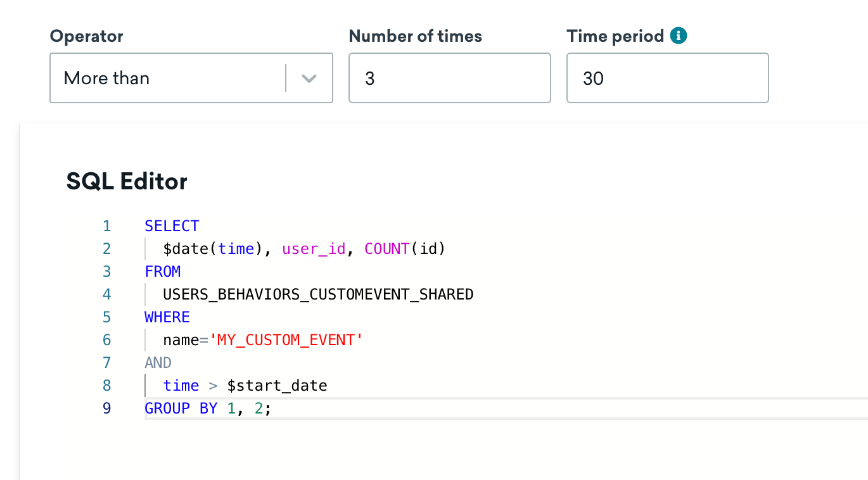This screenshot has height=480, width=868.
Task: Click the $start_date variable on line 8
Action: (x=278, y=386)
